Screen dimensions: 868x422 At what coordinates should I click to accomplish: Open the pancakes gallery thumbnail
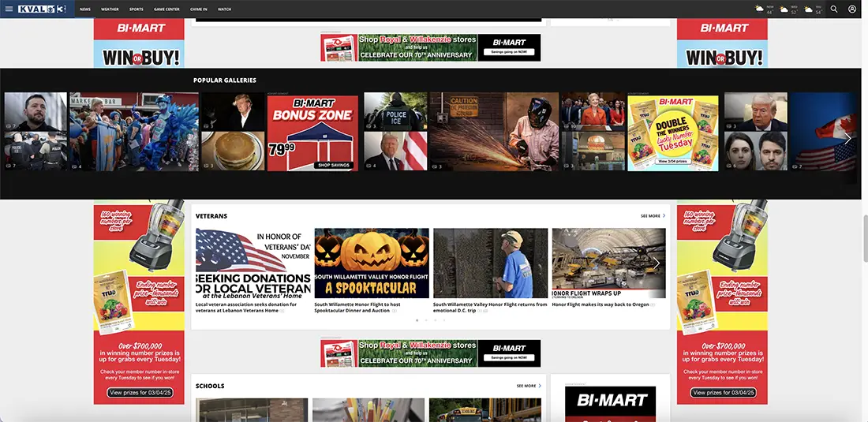click(233, 151)
